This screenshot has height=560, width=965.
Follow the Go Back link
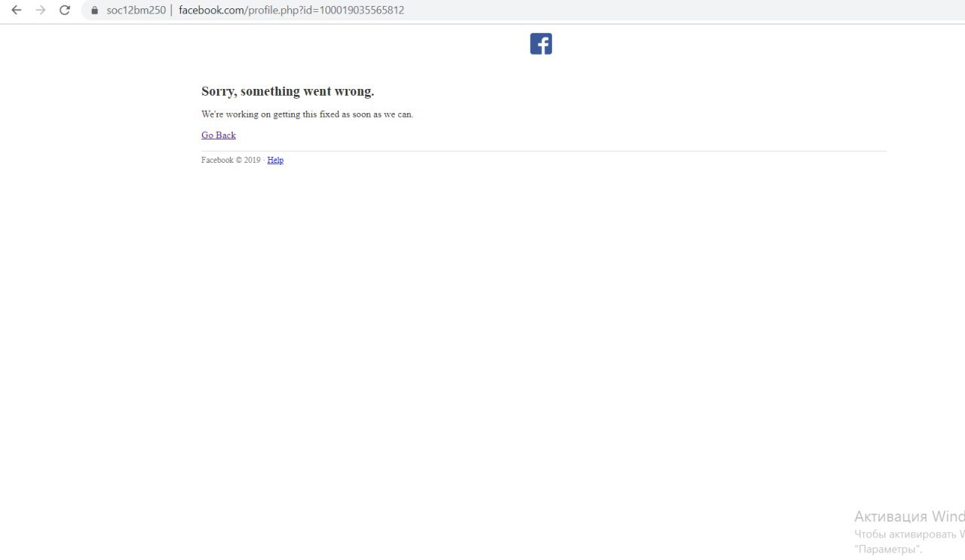219,135
